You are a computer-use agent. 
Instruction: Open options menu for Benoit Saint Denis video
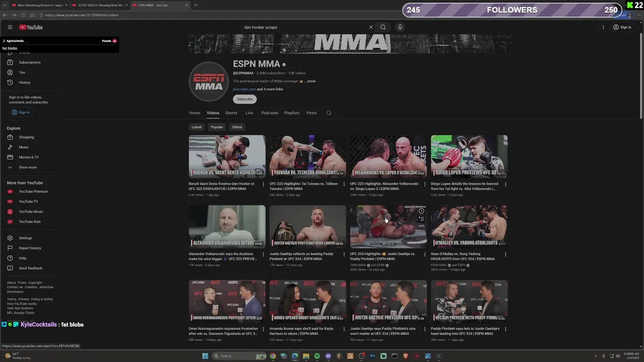click(264, 184)
